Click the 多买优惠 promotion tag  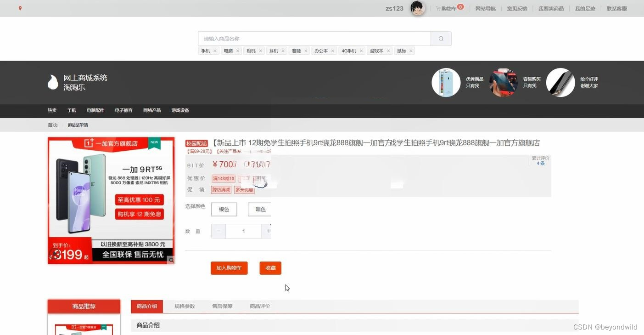tap(244, 190)
